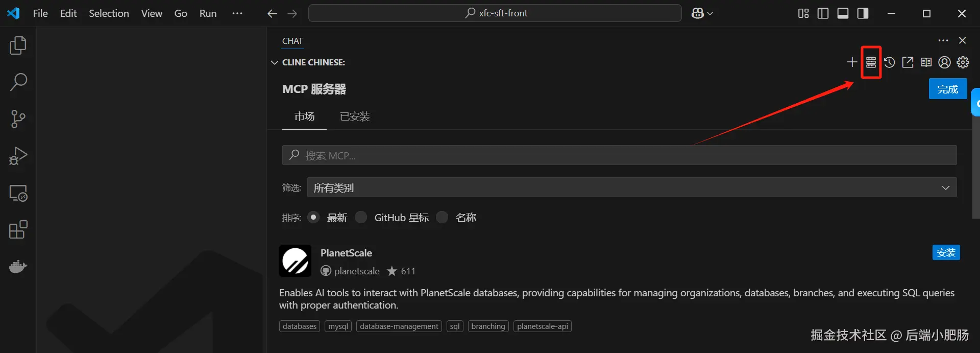Toggle bottom panel visibility
The width and height of the screenshot is (980, 353).
[843, 13]
